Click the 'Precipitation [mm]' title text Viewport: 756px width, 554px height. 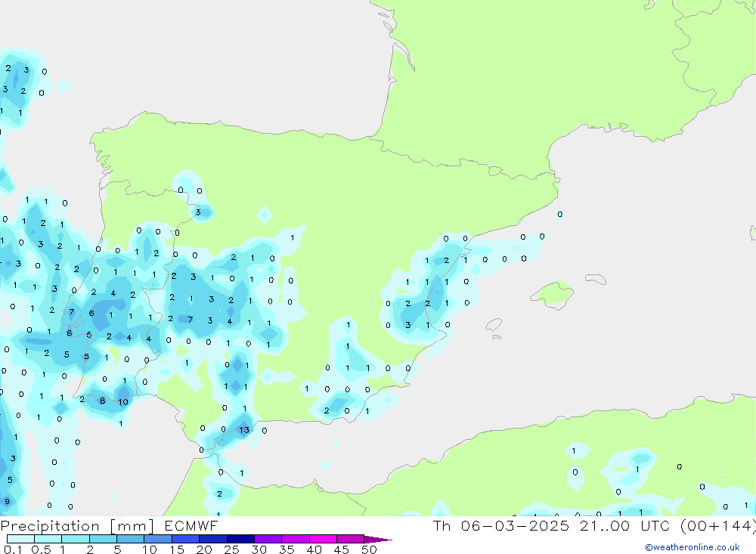[77, 526]
